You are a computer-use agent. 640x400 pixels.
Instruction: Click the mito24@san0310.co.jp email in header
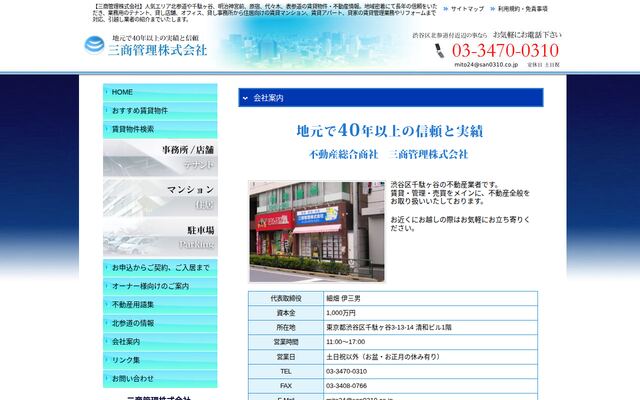tap(486, 64)
